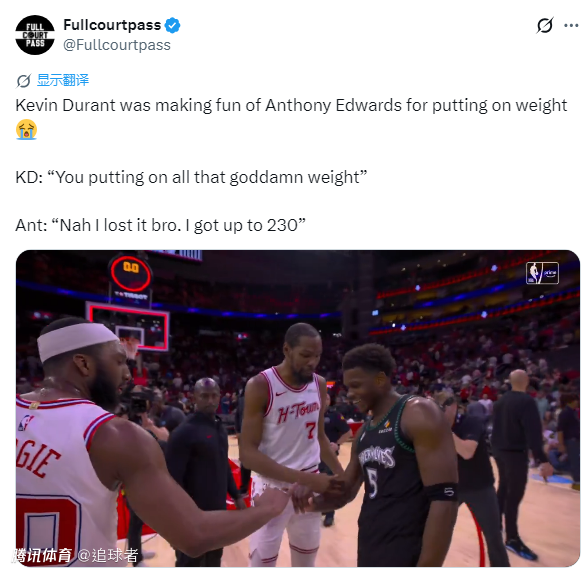Open the Fullcourtpass profile avatar
The height and width of the screenshot is (573, 587).
point(35,35)
